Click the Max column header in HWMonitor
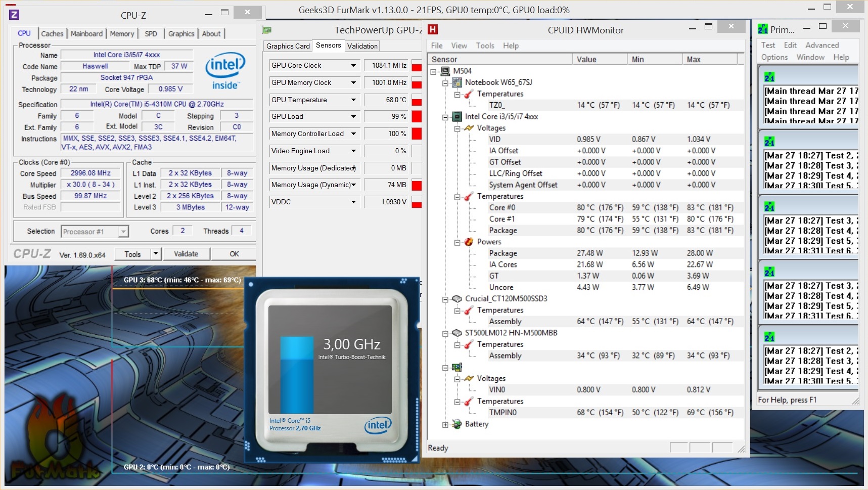Viewport: 868px width, 490px height. 710,59
